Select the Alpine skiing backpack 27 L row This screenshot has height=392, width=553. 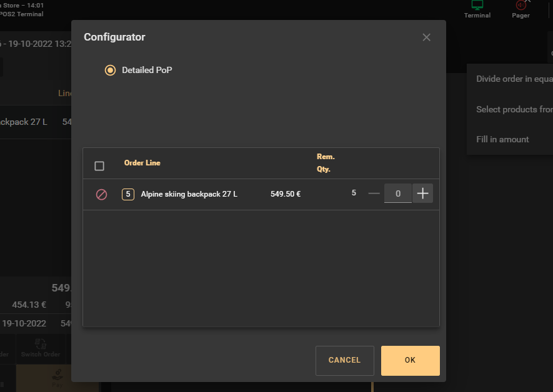pyautogui.click(x=189, y=194)
